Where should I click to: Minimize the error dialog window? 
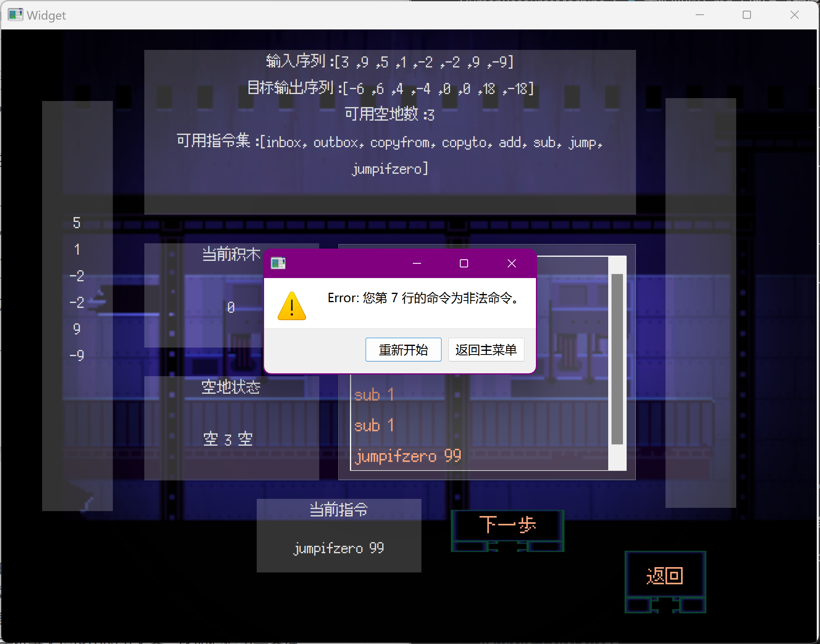(417, 263)
